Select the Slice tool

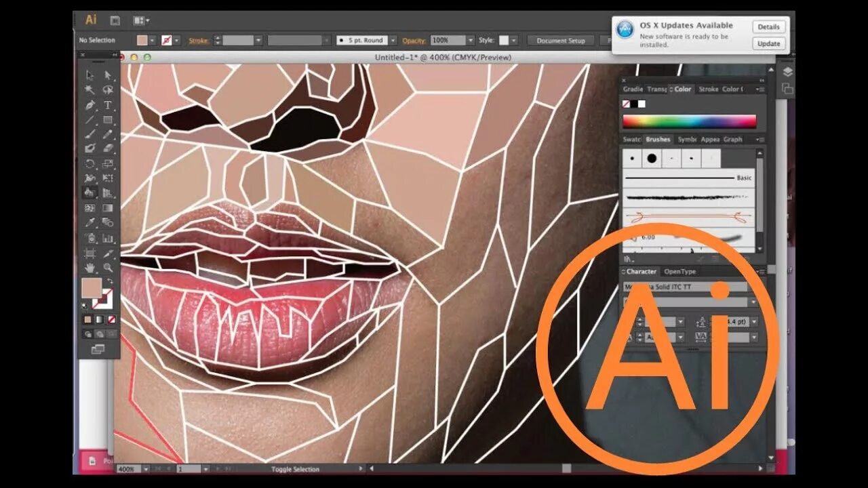(x=108, y=253)
